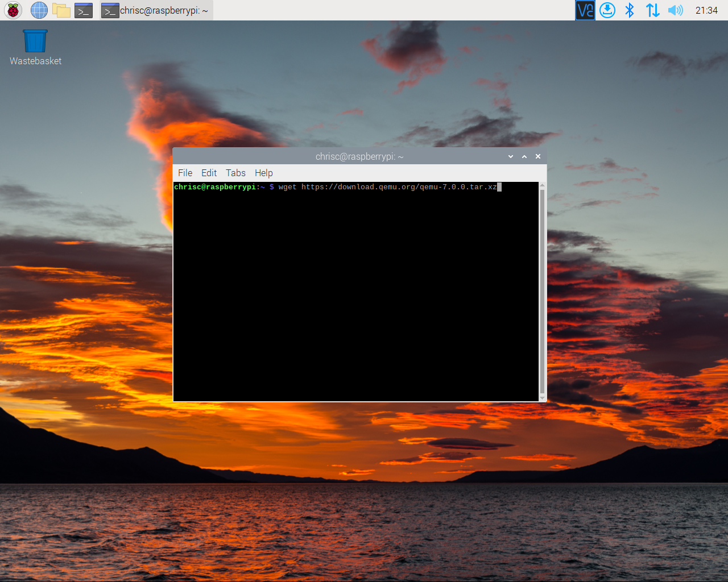Close the terminal window
The width and height of the screenshot is (728, 582).
538,156
